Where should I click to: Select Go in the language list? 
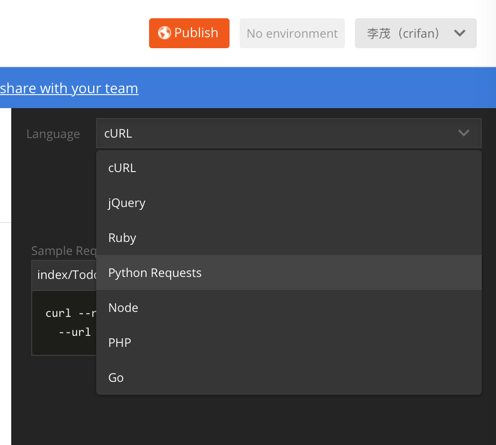[x=289, y=378]
